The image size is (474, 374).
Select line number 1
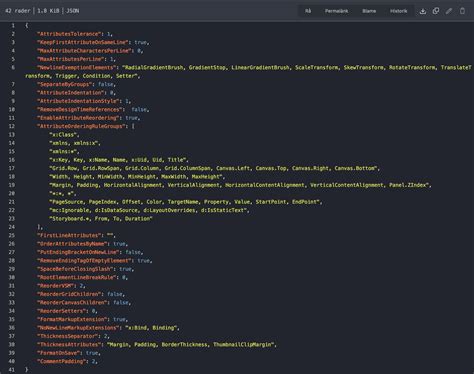tap(13, 25)
